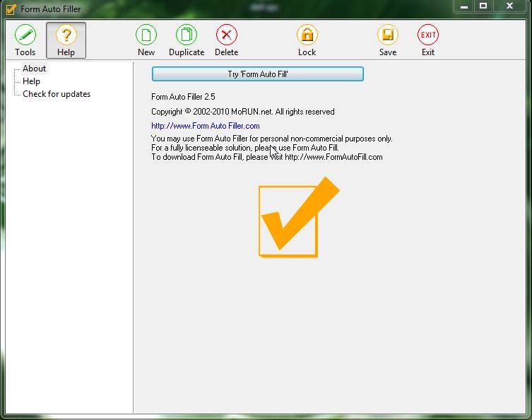This screenshot has height=420, width=532.
Task: Click the Copyright 2002-2010 MoRUN.net text
Action: 243,112
